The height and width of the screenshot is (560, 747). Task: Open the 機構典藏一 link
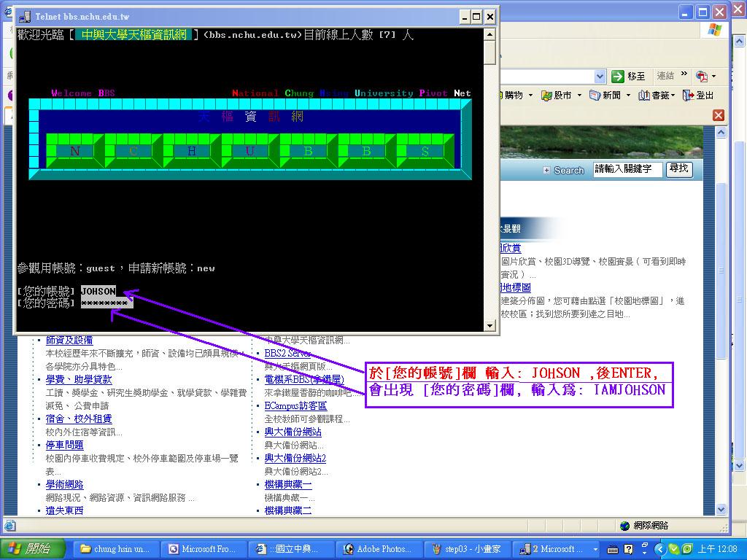coord(287,485)
